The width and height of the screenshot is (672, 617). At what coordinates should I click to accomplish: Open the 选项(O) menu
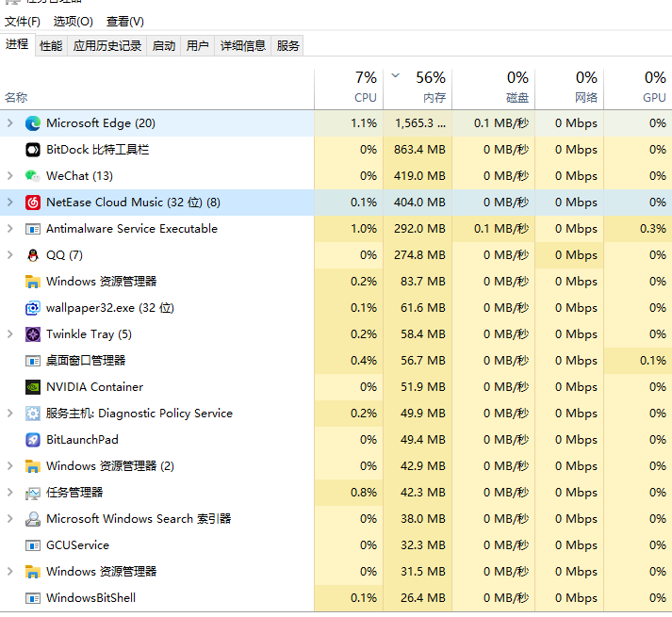tap(74, 22)
